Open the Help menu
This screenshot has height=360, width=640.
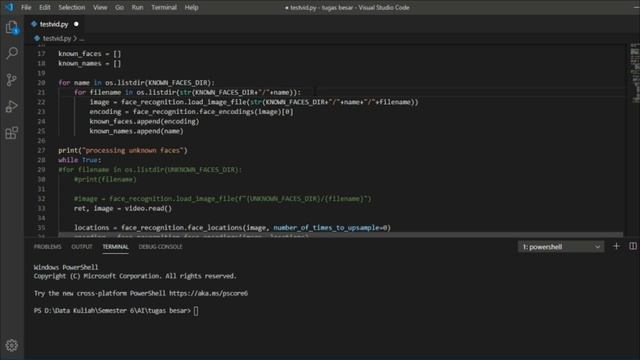191,7
